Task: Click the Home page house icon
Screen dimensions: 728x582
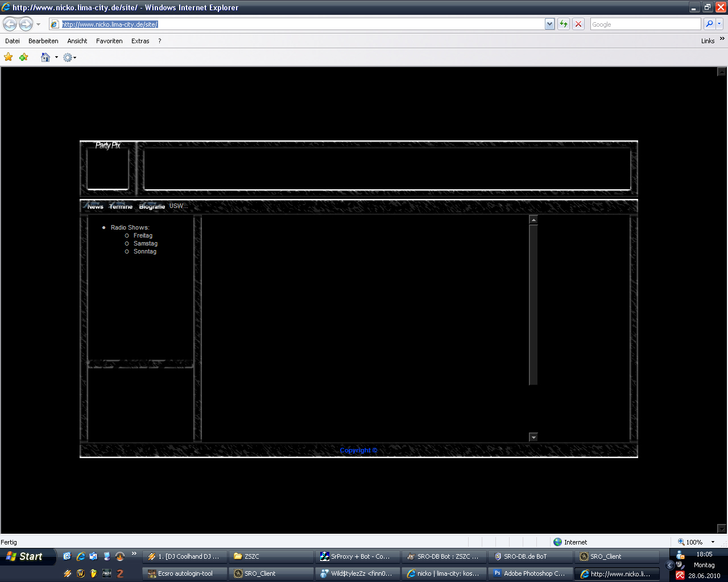Action: [45, 57]
